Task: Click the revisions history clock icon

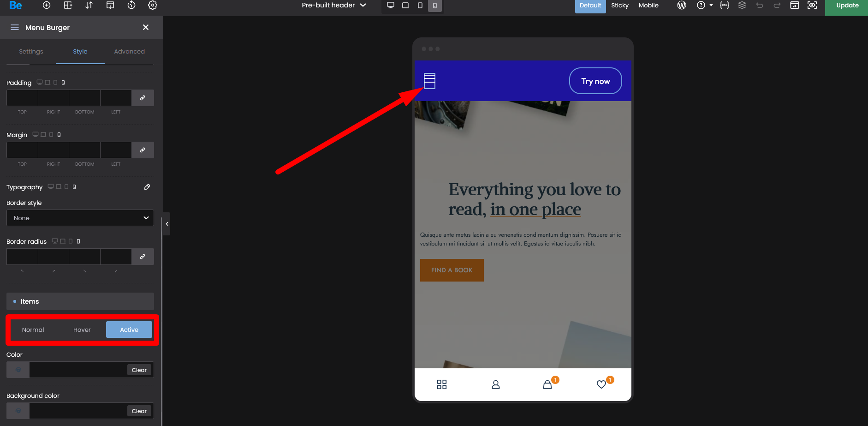Action: pos(131,6)
